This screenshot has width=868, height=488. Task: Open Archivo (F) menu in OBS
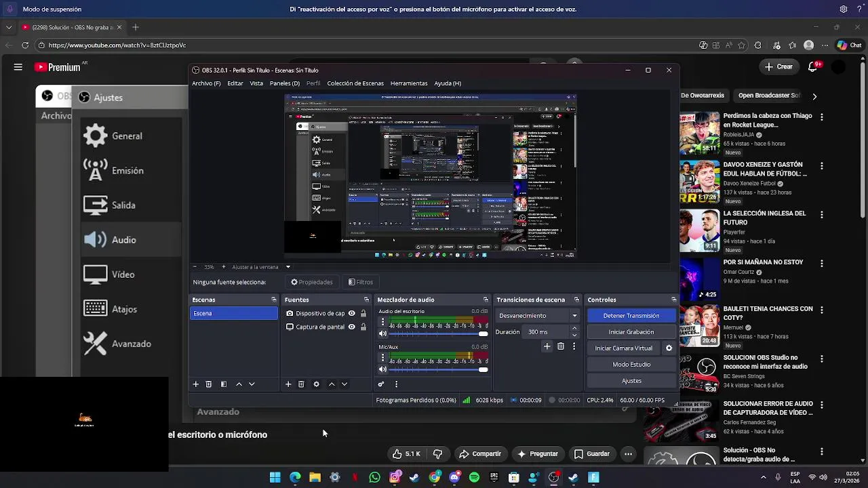[x=206, y=83]
